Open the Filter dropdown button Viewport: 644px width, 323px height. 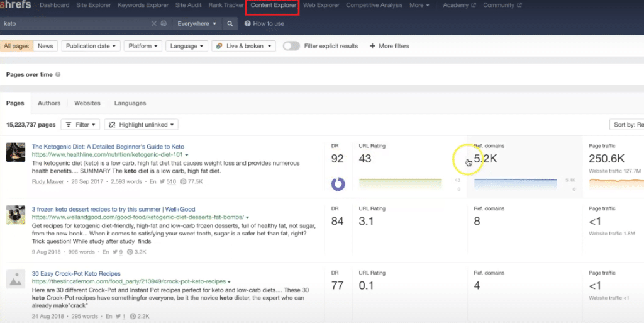click(80, 125)
